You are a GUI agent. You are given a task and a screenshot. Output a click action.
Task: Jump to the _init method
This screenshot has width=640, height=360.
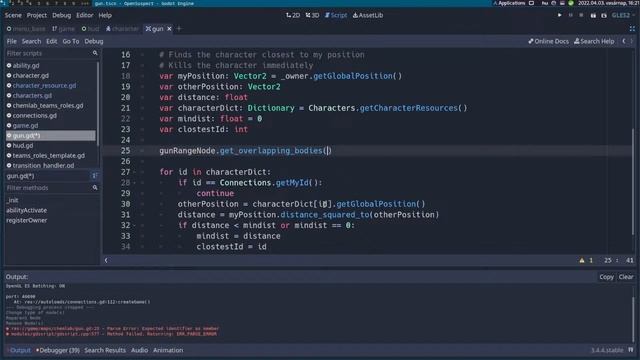click(12, 200)
